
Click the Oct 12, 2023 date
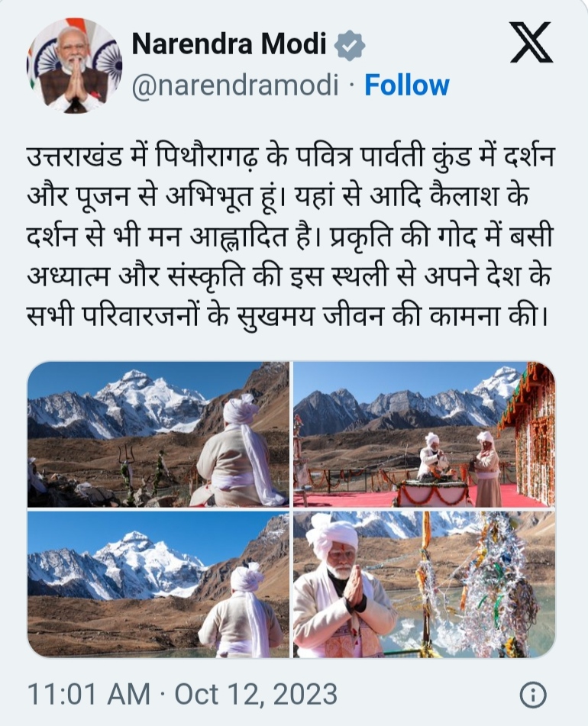[x=256, y=695]
